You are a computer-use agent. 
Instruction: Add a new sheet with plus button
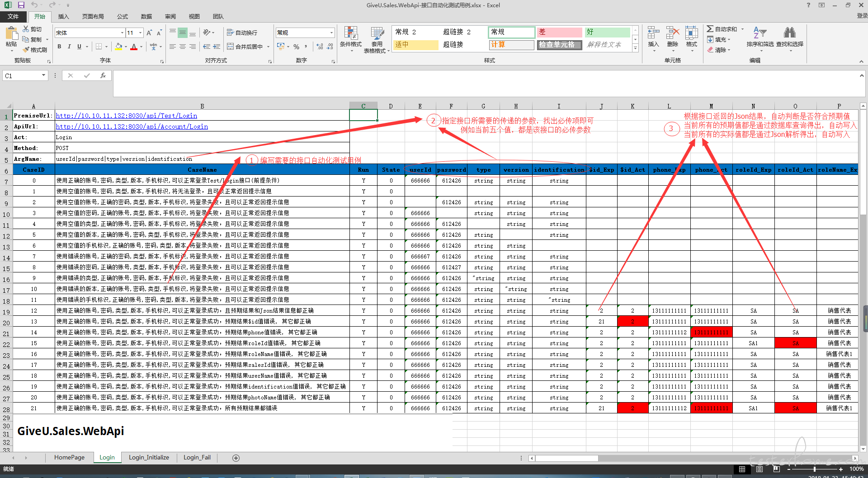(x=236, y=458)
